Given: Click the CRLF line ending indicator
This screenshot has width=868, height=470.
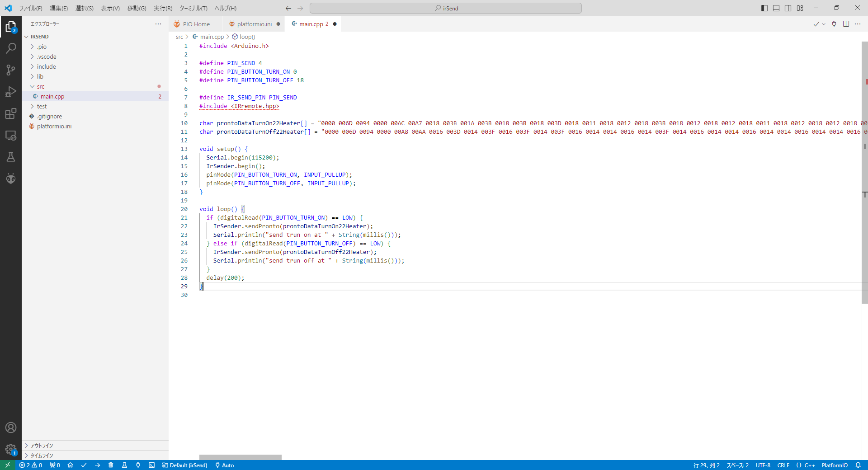Looking at the screenshot, I should coord(783,465).
